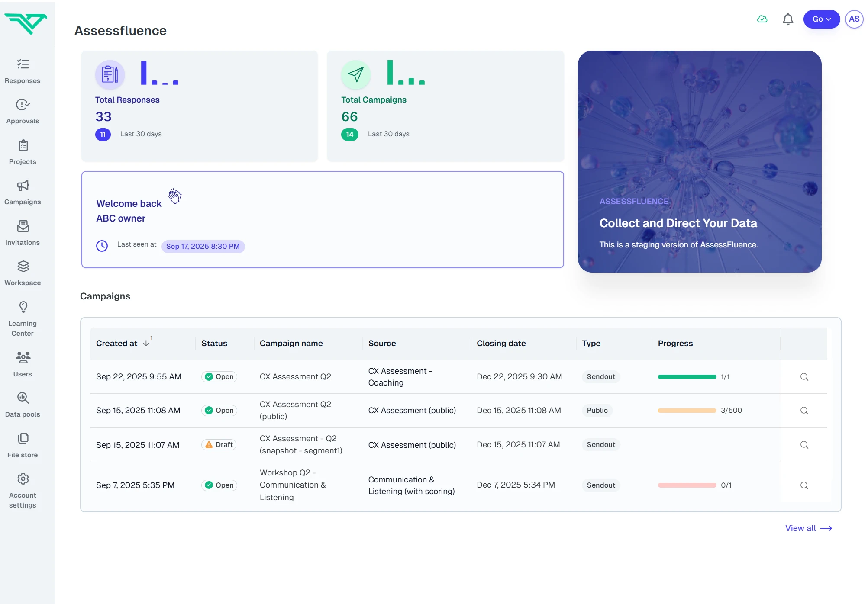The height and width of the screenshot is (604, 868).
Task: Open the AS profile avatar menu
Action: [x=854, y=19]
